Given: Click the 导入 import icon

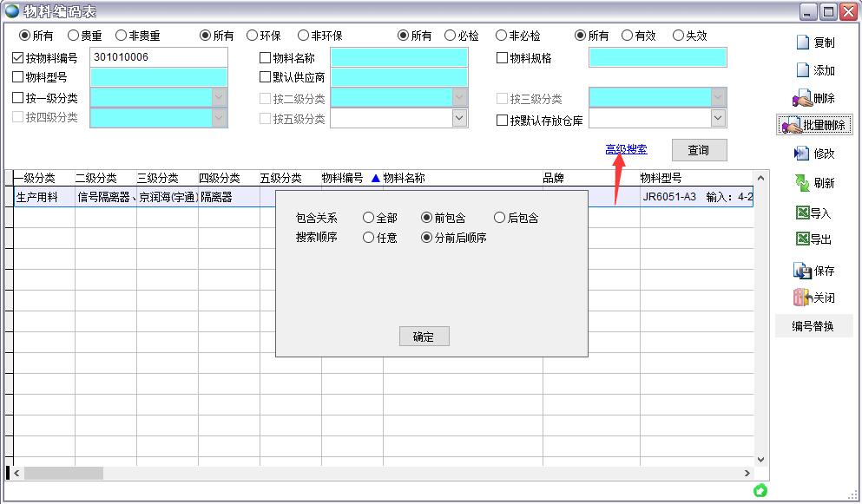Looking at the screenshot, I should click(x=814, y=213).
